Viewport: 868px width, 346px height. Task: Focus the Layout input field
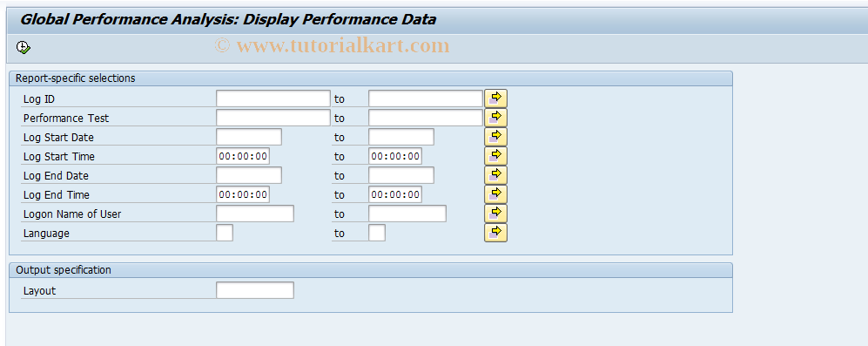254,290
